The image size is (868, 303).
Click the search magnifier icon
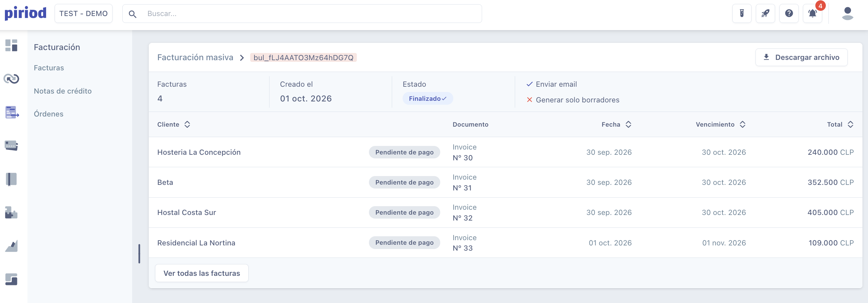pyautogui.click(x=132, y=14)
